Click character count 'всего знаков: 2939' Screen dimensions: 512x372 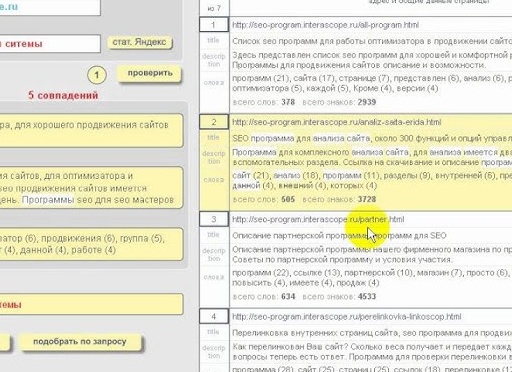pyautogui.click(x=339, y=102)
